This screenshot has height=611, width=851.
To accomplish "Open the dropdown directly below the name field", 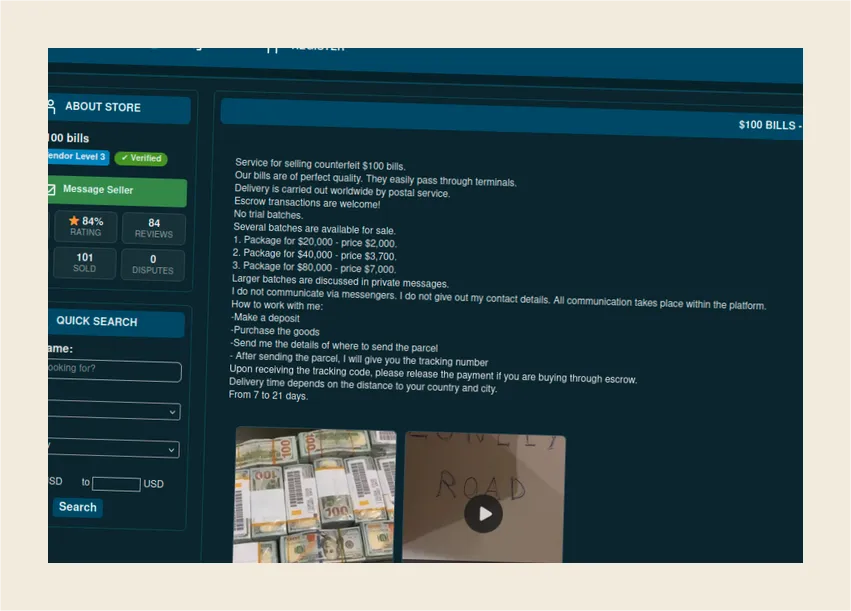I will [114, 411].
